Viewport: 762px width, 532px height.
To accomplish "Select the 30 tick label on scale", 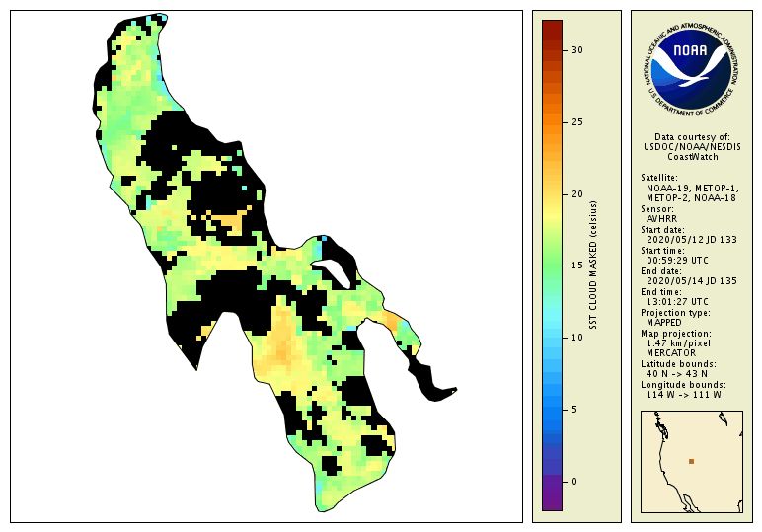I will 576,50.
